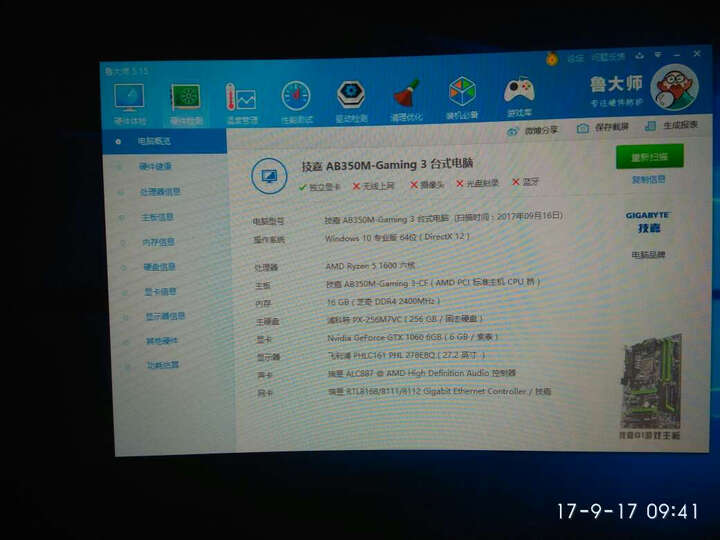The image size is (720, 540).
Task: Click 生成报表 text button
Action: (680, 125)
